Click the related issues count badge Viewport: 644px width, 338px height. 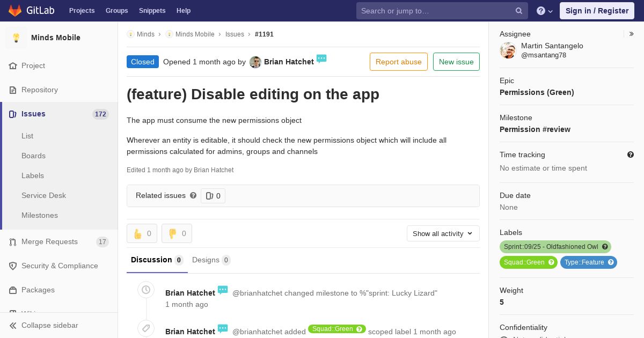tap(213, 196)
